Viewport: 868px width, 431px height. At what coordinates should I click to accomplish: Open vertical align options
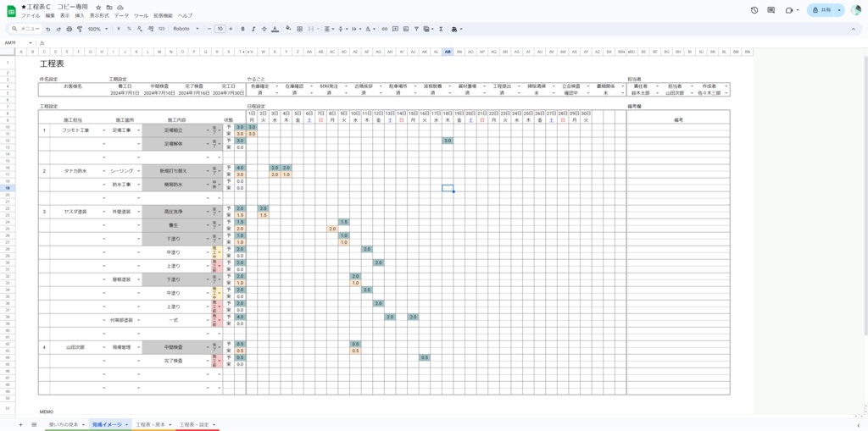pyautogui.click(x=342, y=29)
